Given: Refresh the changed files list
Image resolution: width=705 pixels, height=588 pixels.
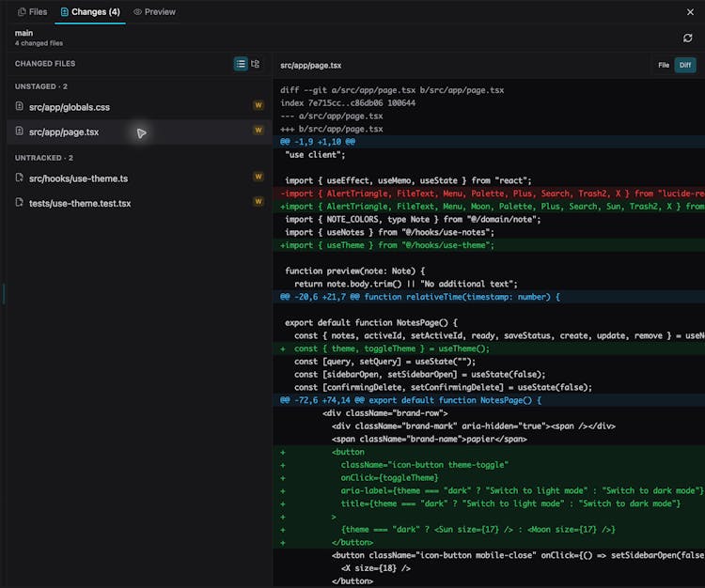Looking at the screenshot, I should point(687,39).
